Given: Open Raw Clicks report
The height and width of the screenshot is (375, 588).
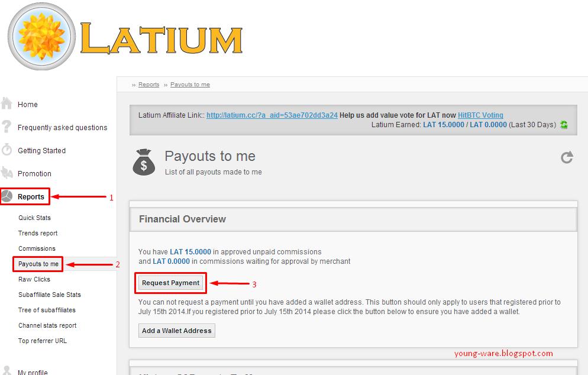Looking at the screenshot, I should click(34, 279).
